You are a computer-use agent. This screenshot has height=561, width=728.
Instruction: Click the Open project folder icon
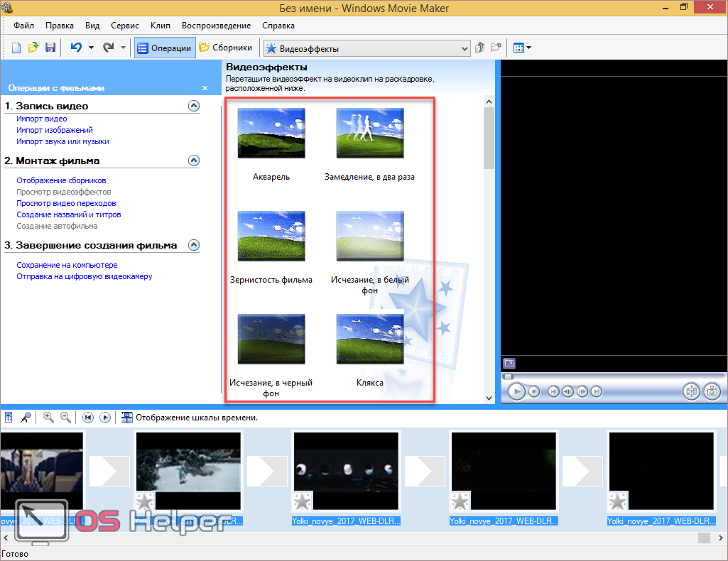coord(33,48)
